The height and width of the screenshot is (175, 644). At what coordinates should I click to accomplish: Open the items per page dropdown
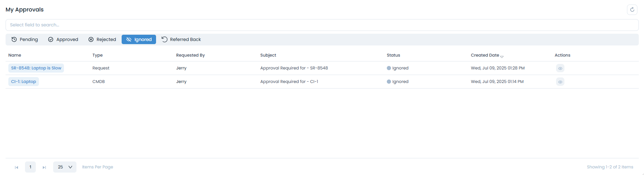pos(65,167)
